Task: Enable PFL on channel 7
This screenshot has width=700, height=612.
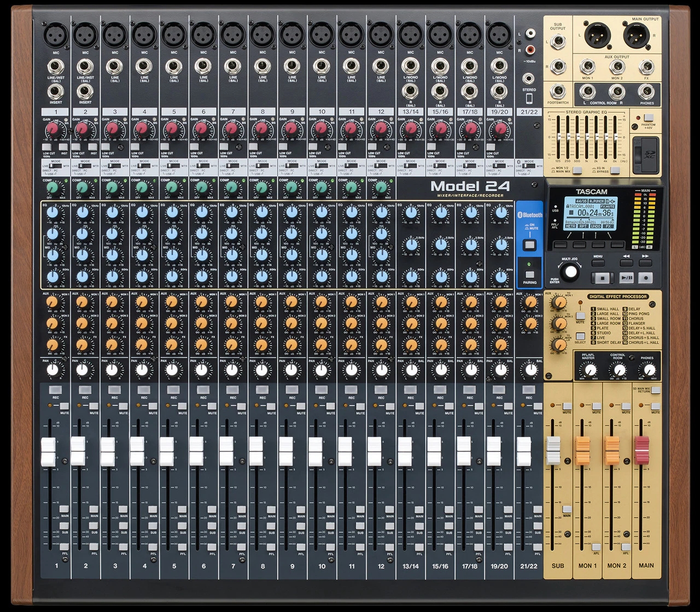Action: tap(242, 546)
